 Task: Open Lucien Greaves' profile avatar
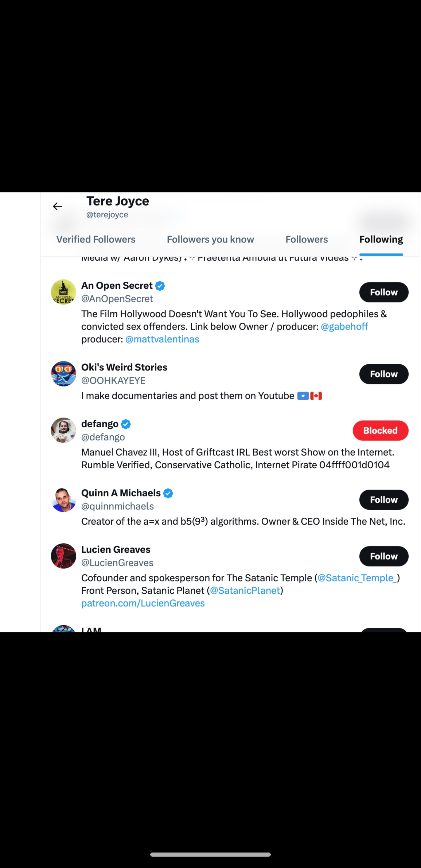tap(63, 556)
